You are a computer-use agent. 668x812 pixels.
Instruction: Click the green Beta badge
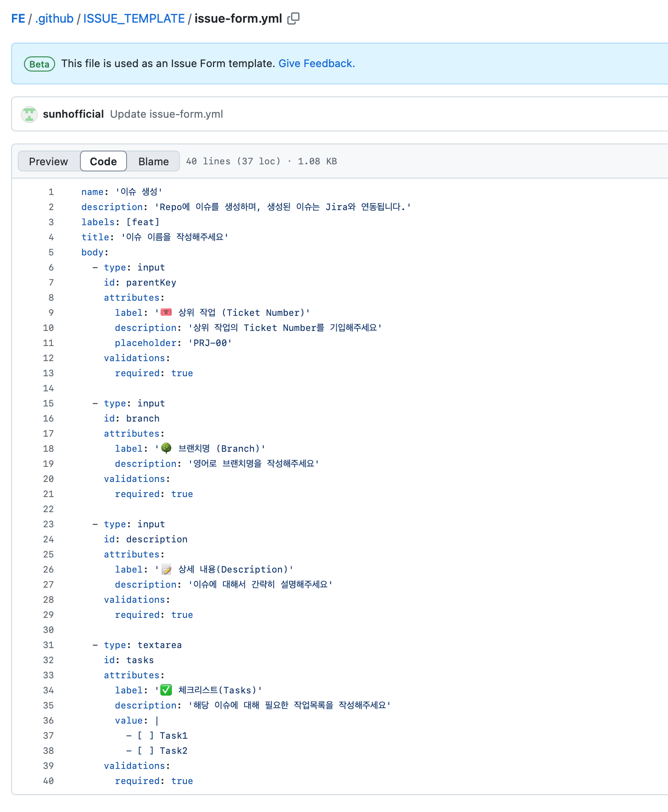click(x=40, y=64)
